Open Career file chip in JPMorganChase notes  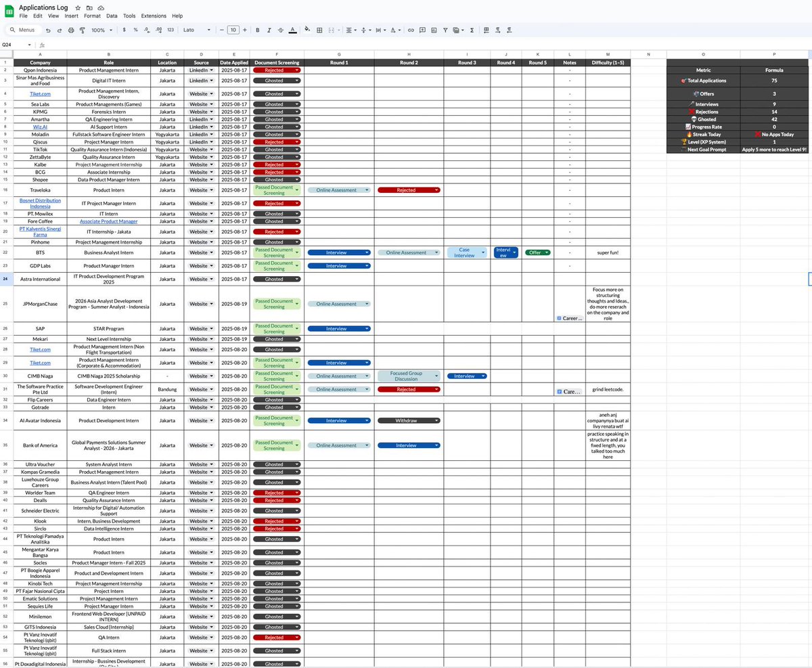[569, 317]
